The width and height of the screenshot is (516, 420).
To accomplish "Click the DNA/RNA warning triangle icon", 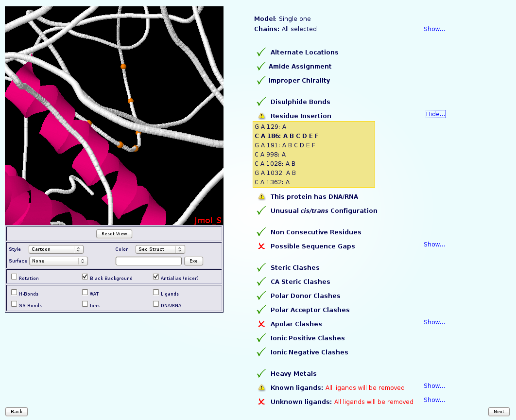I will 261,197.
